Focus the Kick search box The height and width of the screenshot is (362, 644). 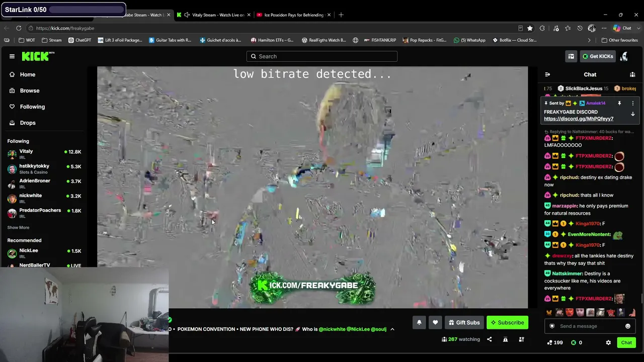[x=322, y=56]
